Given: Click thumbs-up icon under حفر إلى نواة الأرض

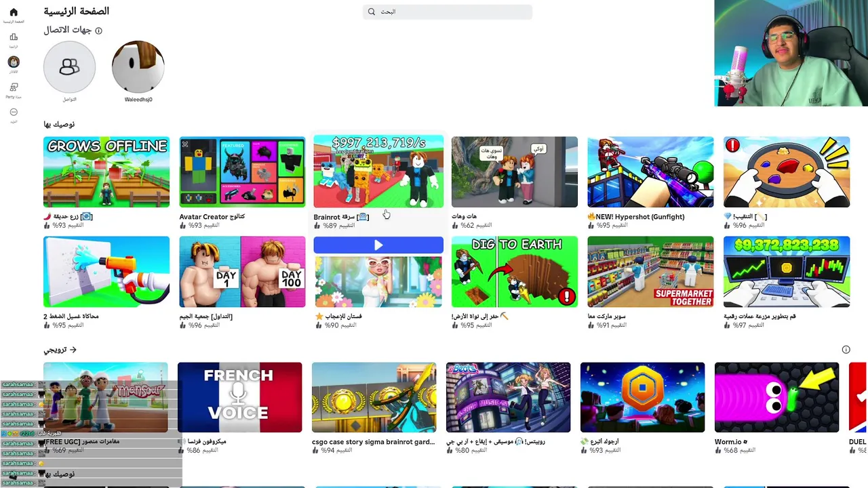Looking at the screenshot, I should [455, 325].
